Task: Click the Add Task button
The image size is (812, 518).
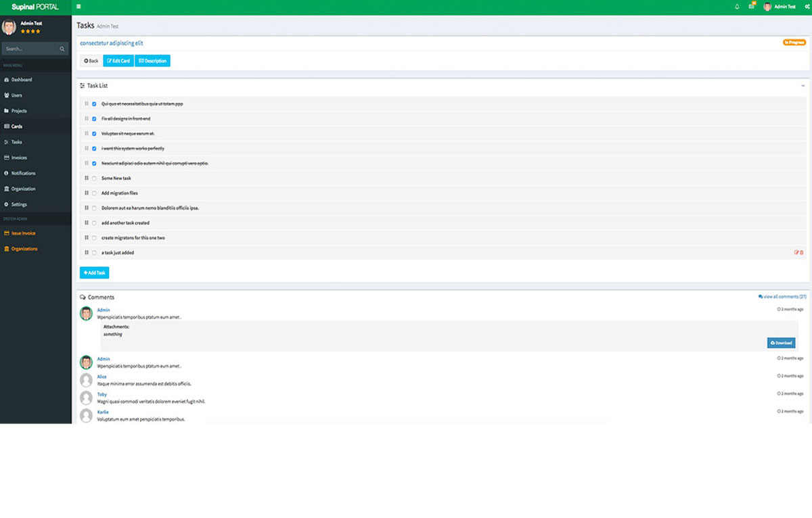Action: (94, 273)
